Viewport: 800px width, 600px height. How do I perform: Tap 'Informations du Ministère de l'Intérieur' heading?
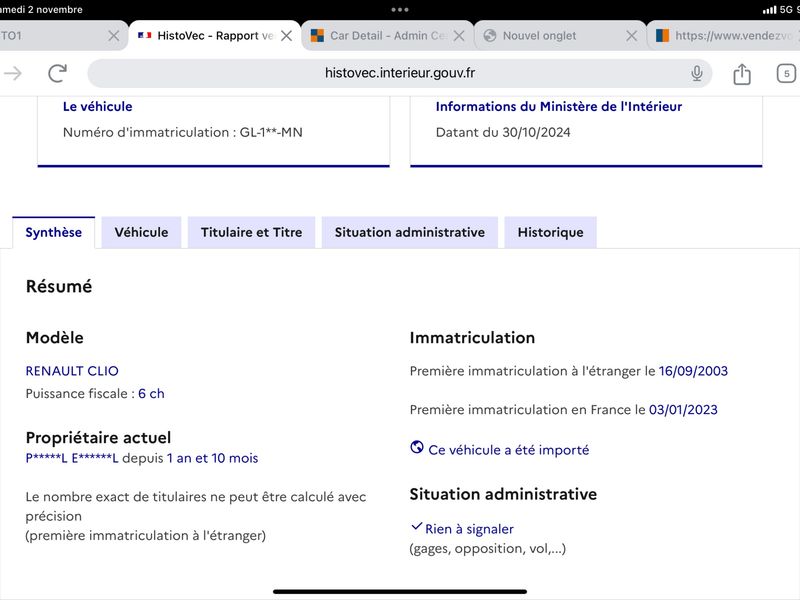[x=559, y=106]
